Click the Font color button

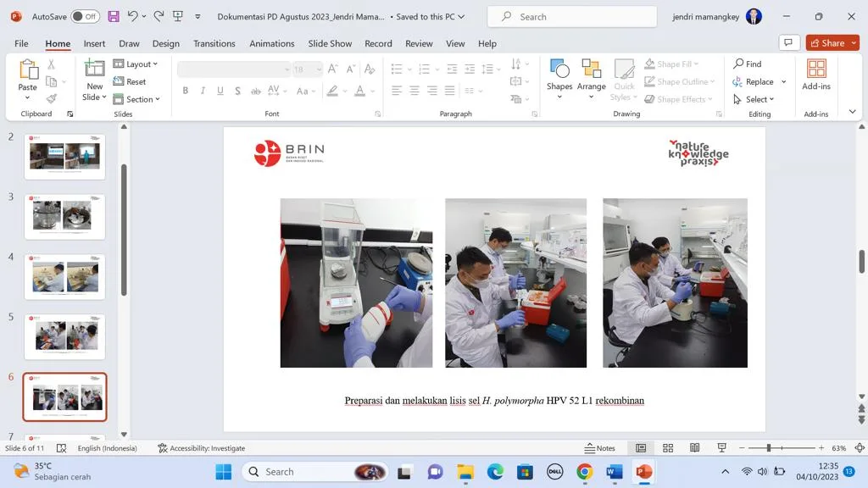(x=359, y=91)
